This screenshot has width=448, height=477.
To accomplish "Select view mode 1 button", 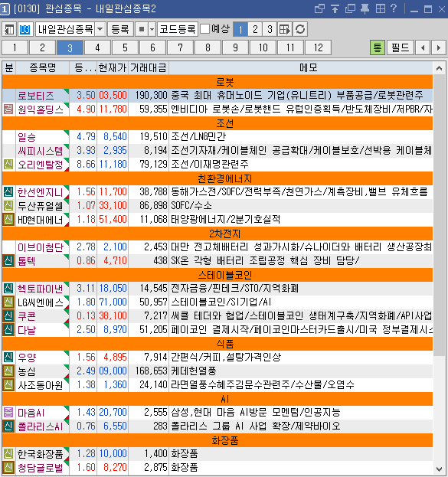I will tap(240, 30).
